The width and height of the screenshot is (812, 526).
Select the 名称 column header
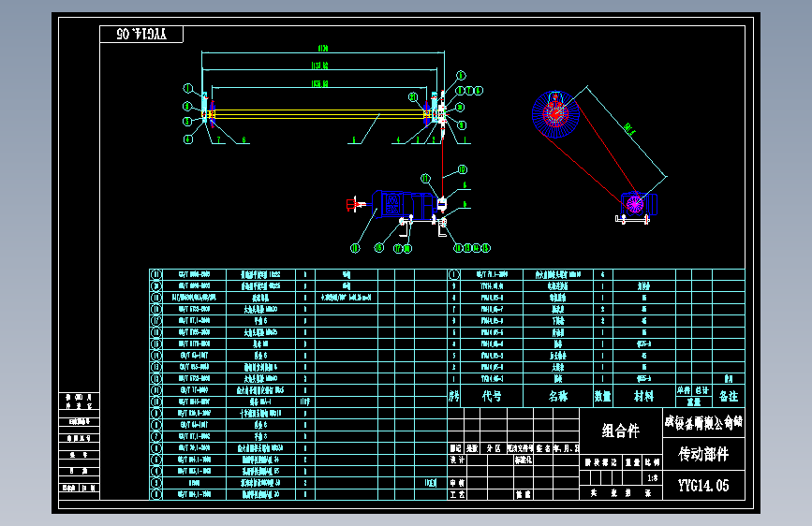tap(558, 396)
